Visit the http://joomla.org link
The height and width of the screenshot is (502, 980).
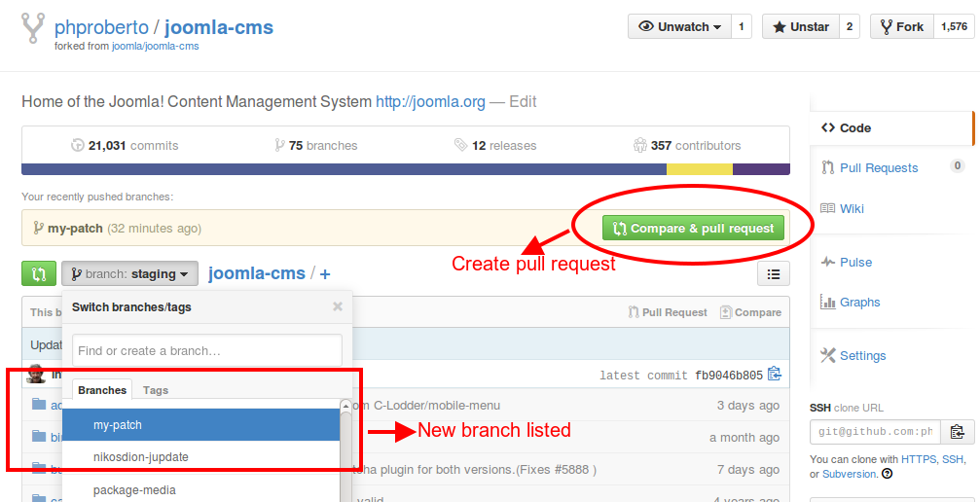pyautogui.click(x=430, y=102)
